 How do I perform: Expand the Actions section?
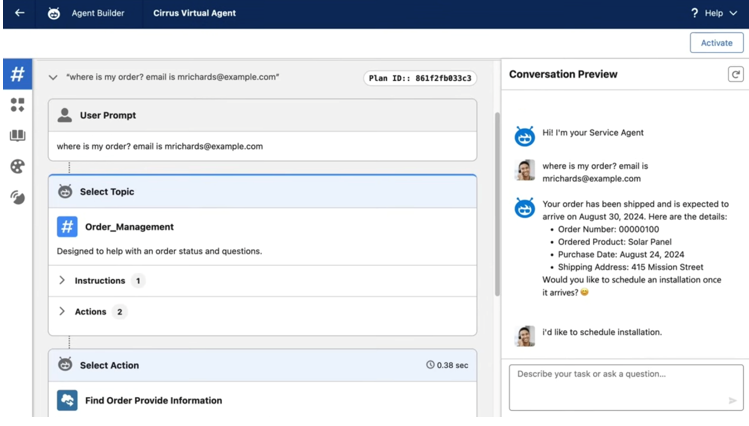click(62, 312)
